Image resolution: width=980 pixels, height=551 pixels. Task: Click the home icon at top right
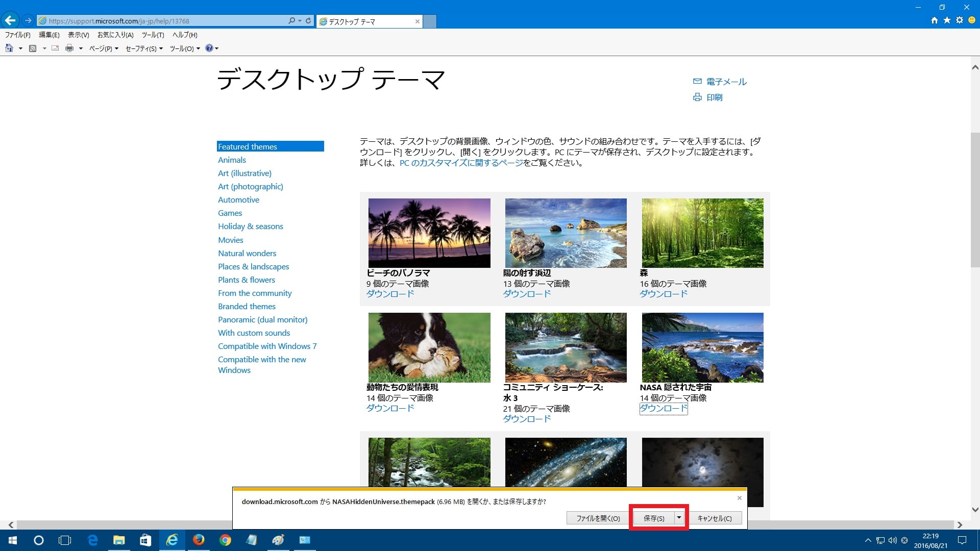click(935, 20)
